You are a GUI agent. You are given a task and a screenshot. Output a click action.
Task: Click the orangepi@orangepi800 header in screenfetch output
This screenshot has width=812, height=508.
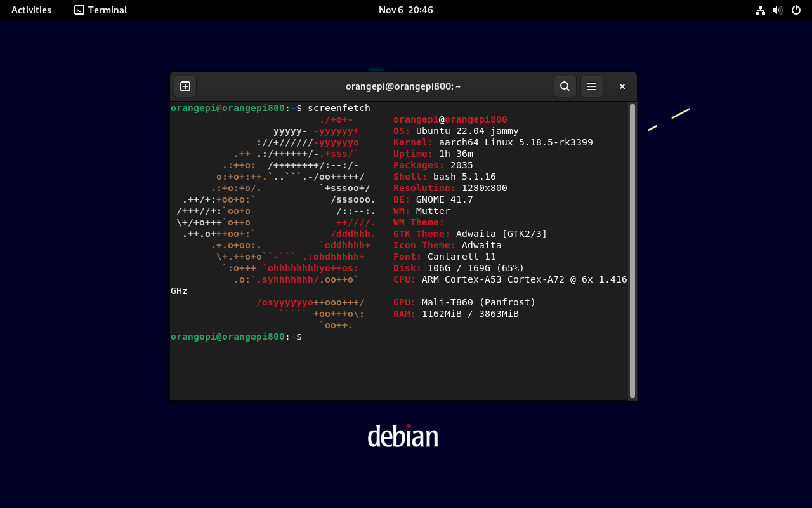[450, 119]
